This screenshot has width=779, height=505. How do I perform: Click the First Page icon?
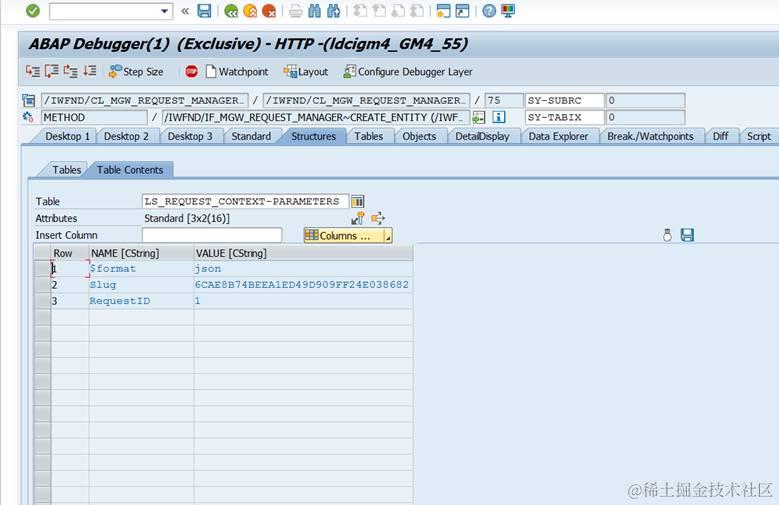tap(360, 11)
